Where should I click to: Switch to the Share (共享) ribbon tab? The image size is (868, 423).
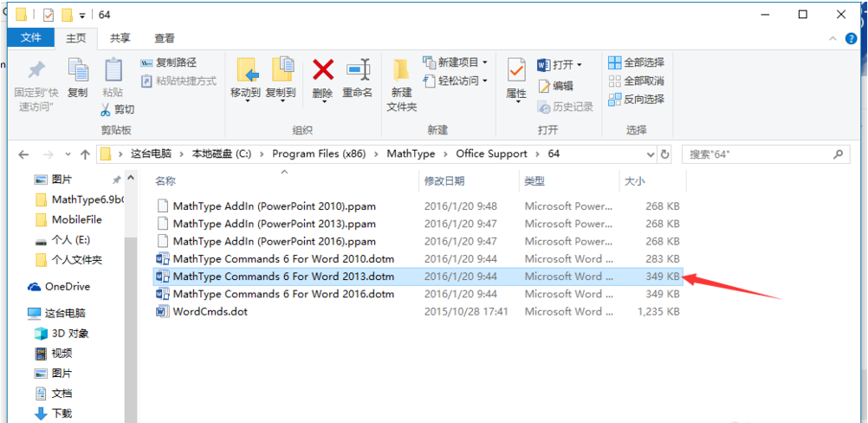point(120,38)
